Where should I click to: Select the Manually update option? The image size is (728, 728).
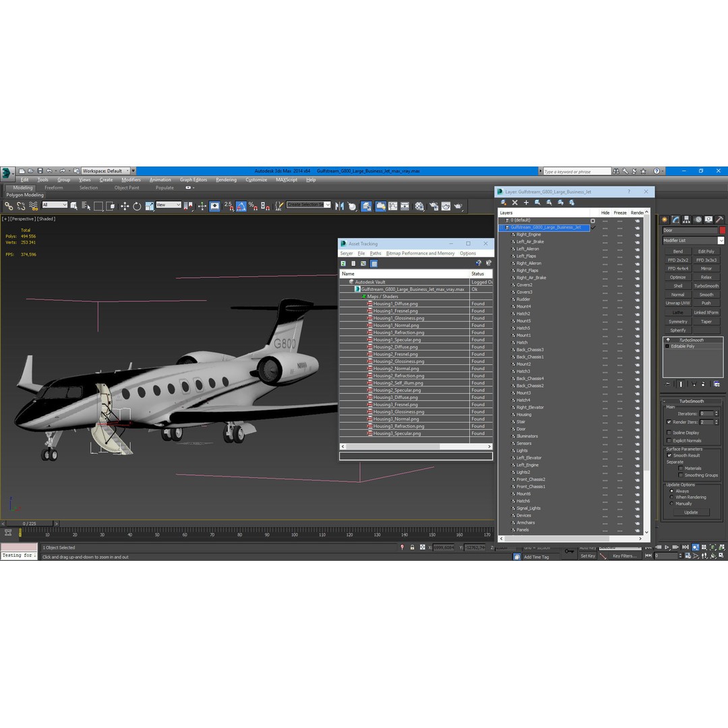click(x=671, y=504)
